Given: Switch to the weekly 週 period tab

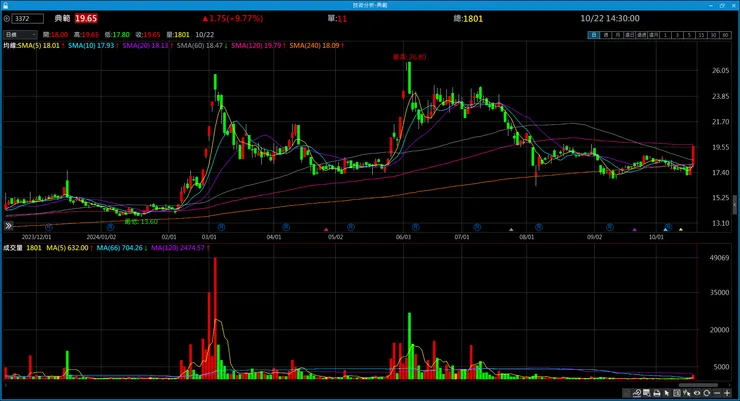Looking at the screenshot, I should pyautogui.click(x=606, y=35).
